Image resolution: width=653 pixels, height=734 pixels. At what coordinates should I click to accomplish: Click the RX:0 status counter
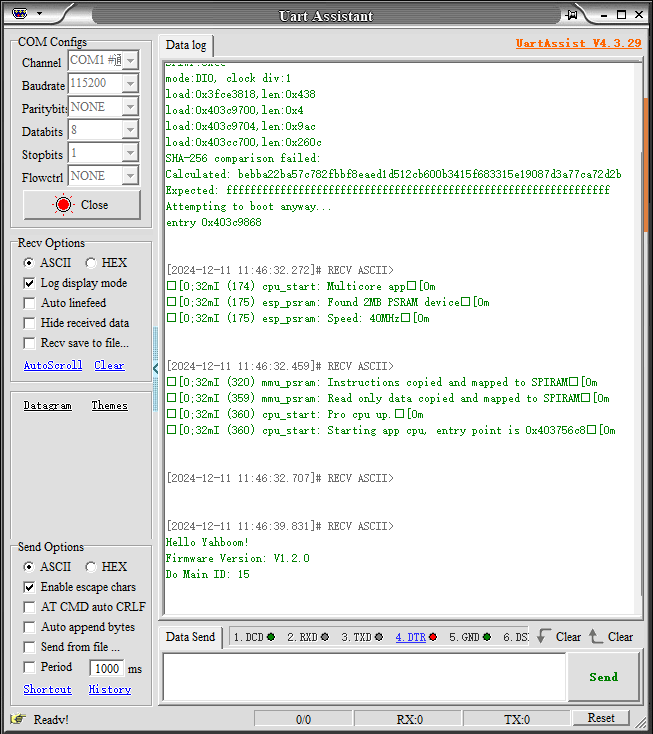click(x=409, y=719)
